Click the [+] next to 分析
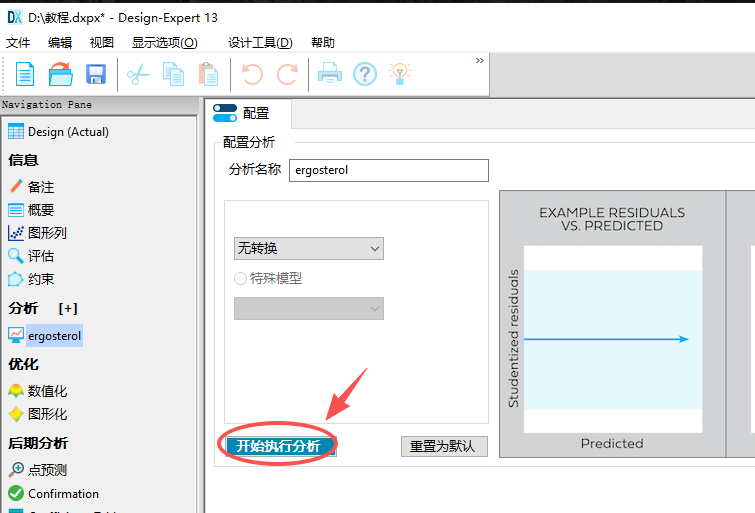 [x=68, y=308]
